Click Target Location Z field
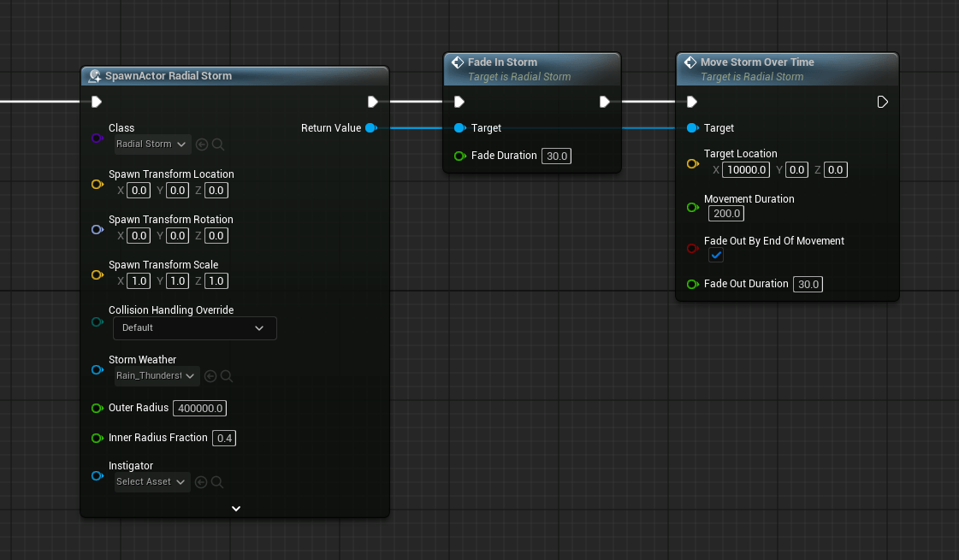The width and height of the screenshot is (959, 560). pos(836,170)
